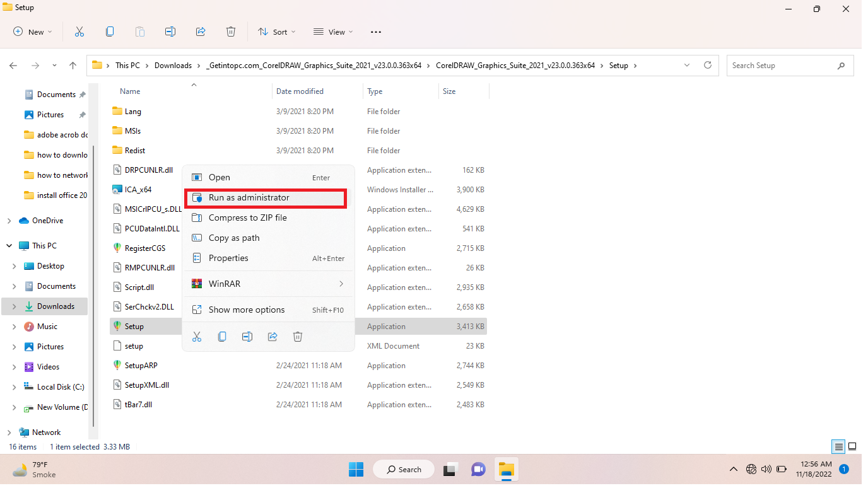This screenshot has height=493, width=868.
Task: Expand the Desktop tree node arrow
Action: (15, 266)
